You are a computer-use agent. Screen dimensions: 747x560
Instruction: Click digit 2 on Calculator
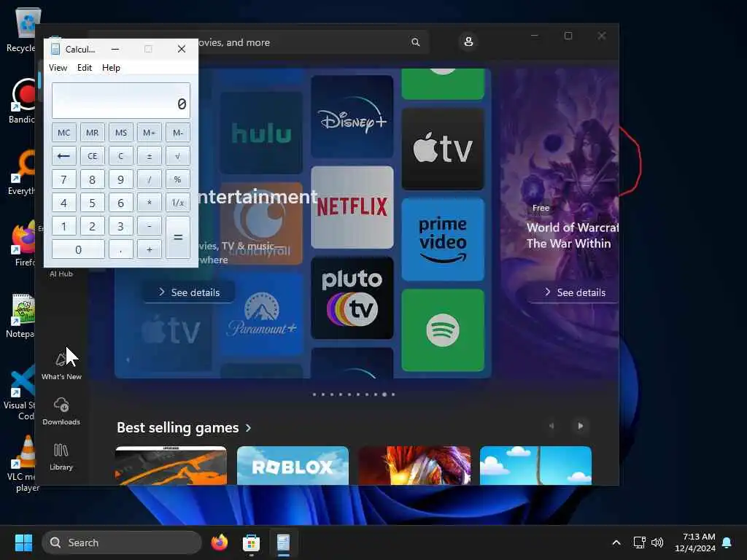pyautogui.click(x=93, y=226)
